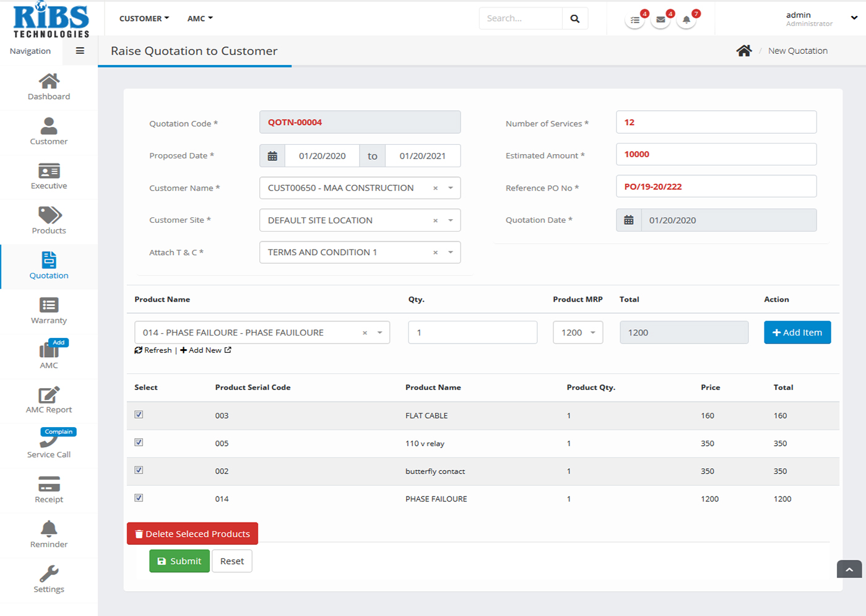Click the Estimated Amount input field
Image resolution: width=866 pixels, height=616 pixels.
716,154
